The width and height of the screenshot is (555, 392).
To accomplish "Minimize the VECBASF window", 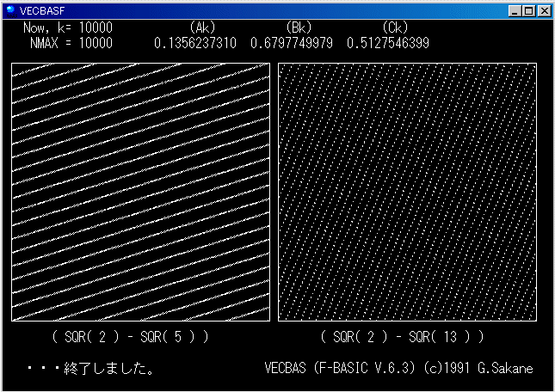I will pos(515,10).
